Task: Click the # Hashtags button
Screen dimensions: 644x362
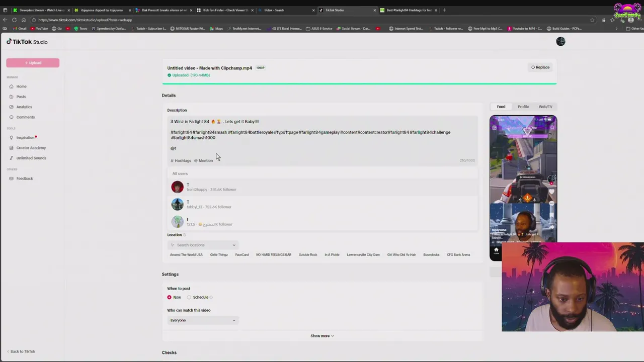Action: point(181,160)
